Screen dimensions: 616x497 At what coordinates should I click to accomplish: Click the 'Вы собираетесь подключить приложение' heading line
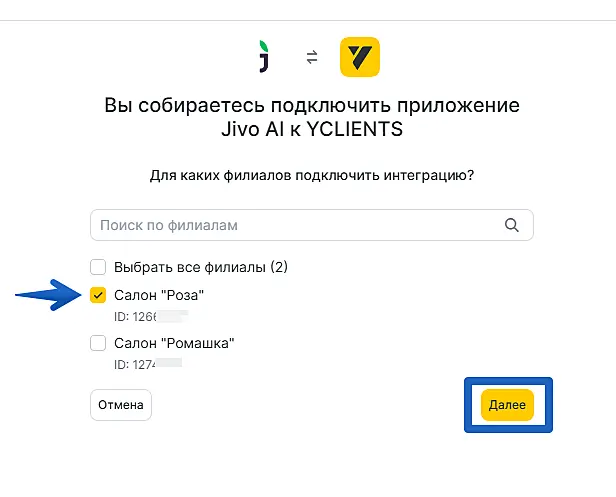[312, 107]
